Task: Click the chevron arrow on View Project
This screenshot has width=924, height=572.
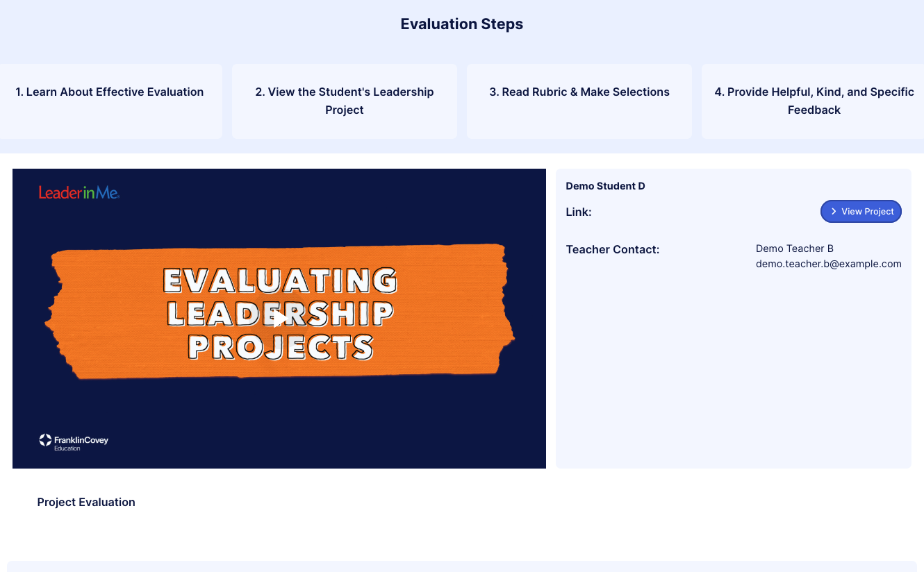Action: (834, 212)
